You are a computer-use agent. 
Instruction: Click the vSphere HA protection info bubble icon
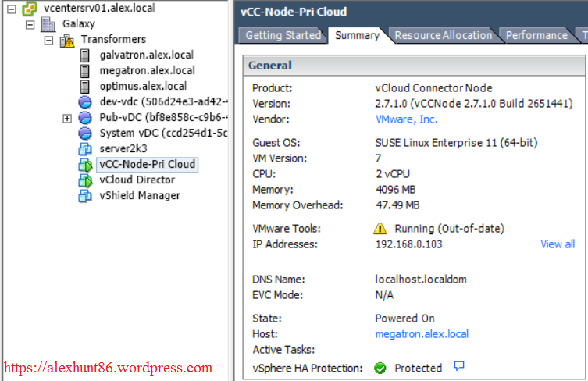tap(459, 367)
